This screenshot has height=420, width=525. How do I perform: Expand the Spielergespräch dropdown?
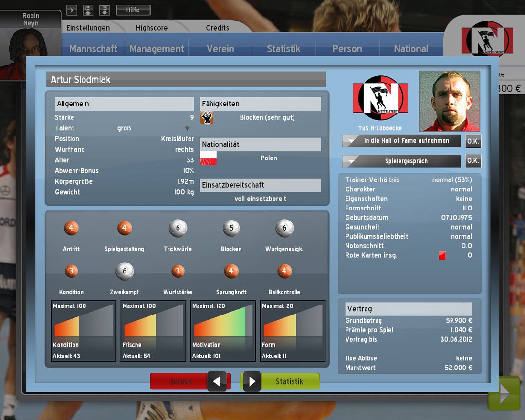point(401,161)
